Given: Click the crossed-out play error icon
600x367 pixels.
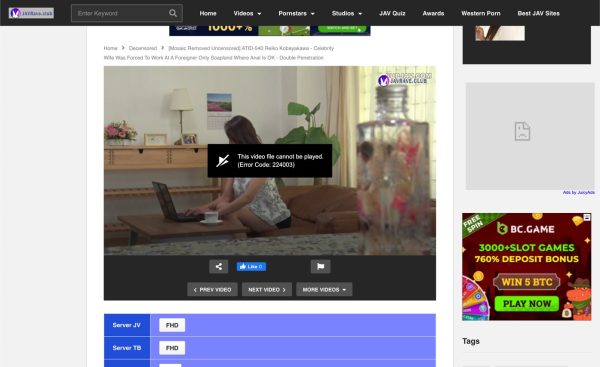Looking at the screenshot, I should [x=222, y=161].
